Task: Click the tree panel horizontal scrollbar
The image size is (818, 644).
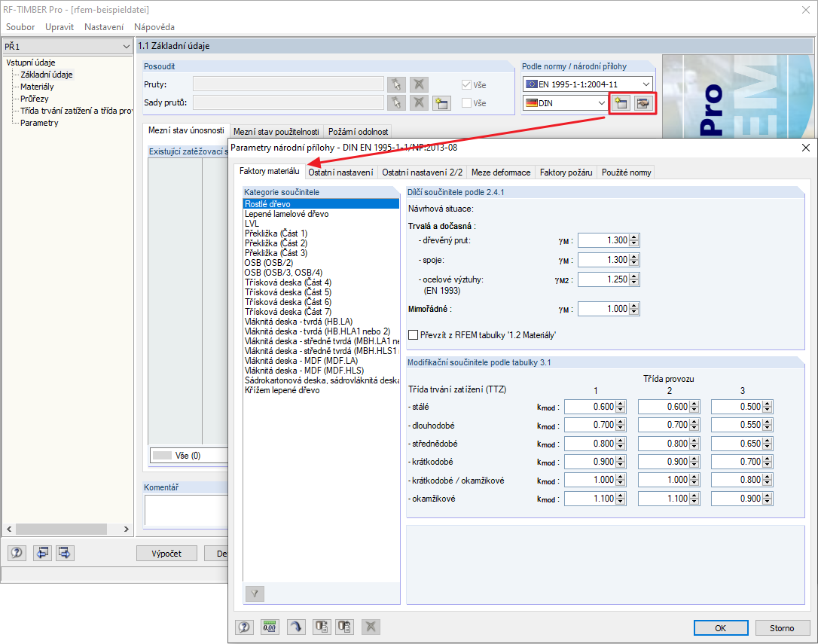Action: tap(68, 530)
